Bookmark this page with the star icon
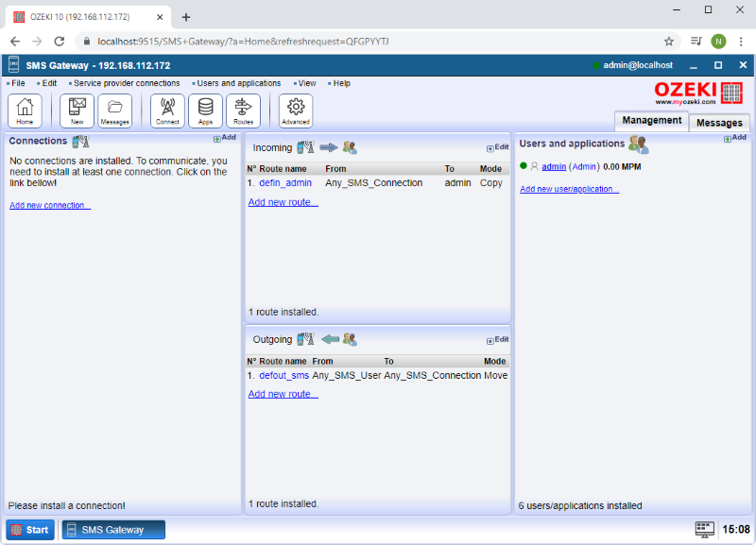 (669, 42)
